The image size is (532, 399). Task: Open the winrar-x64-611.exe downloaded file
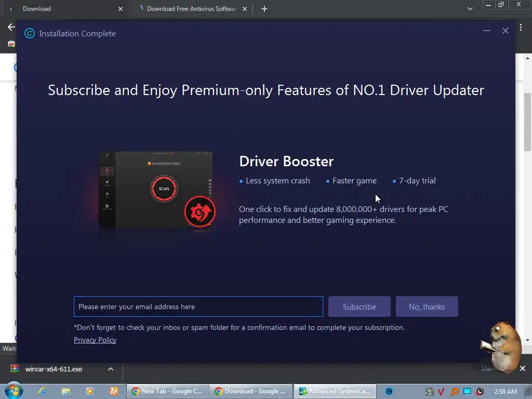[x=54, y=369]
